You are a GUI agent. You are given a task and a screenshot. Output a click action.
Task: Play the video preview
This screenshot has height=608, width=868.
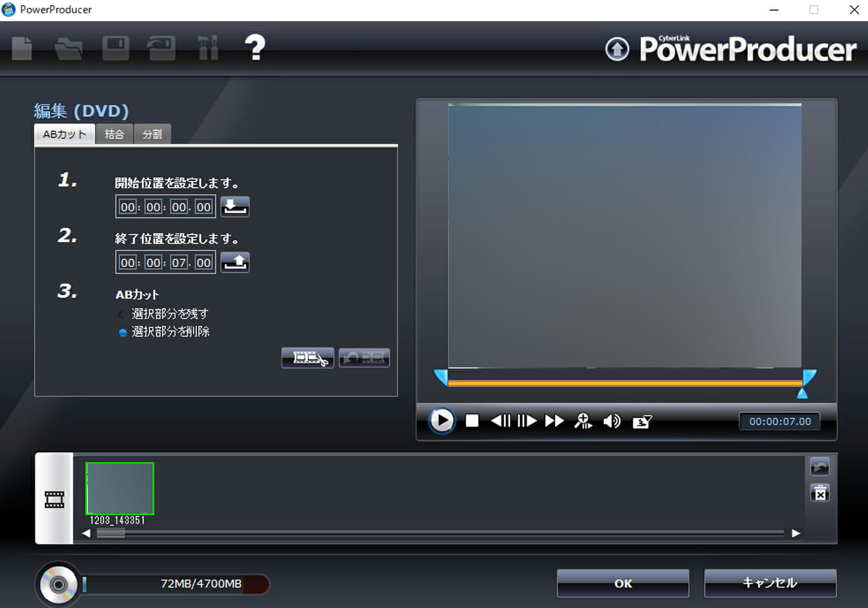[x=442, y=421]
